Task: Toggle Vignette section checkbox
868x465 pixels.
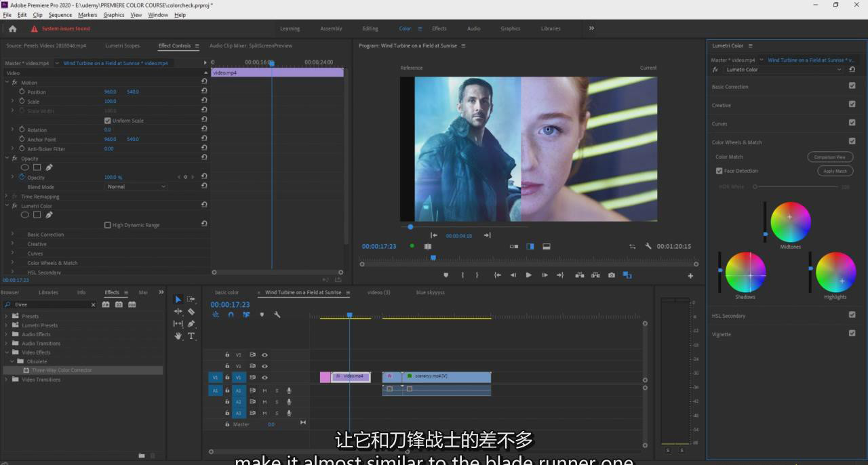Action: [852, 333]
